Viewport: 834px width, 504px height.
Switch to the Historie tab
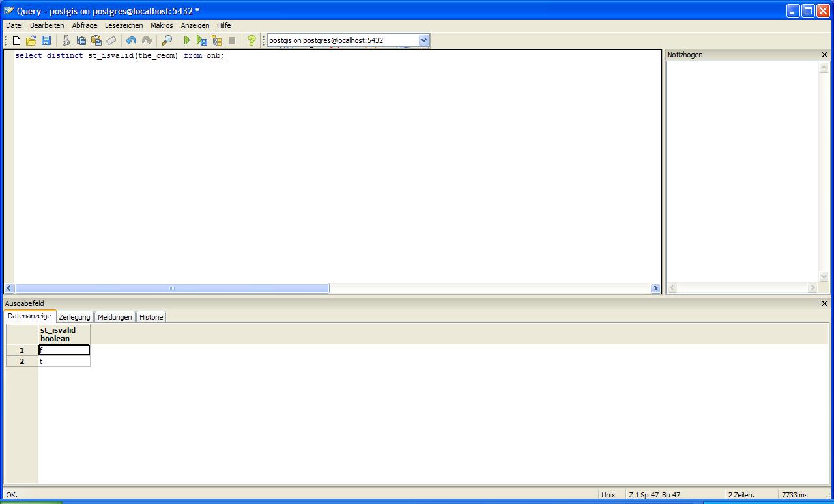click(151, 317)
